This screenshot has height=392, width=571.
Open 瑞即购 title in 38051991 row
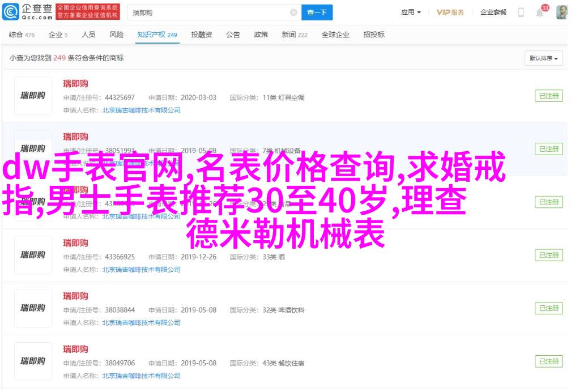75,137
